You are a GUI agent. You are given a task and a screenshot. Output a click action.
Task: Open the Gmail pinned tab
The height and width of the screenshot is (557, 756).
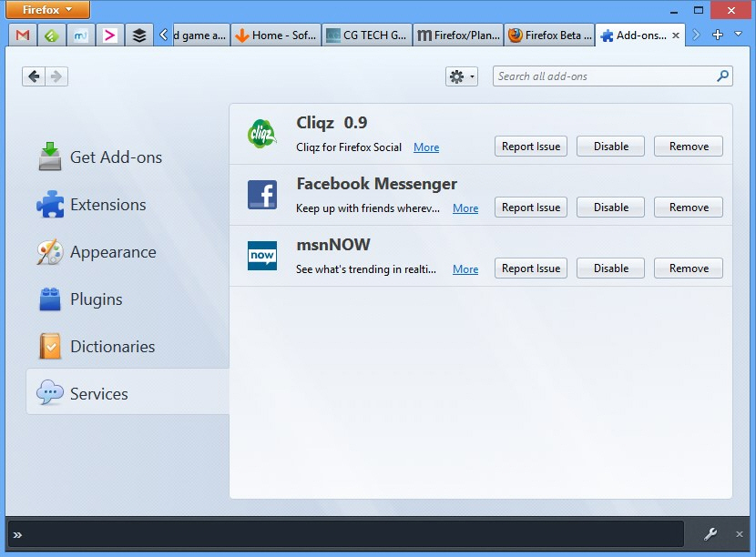[23, 35]
